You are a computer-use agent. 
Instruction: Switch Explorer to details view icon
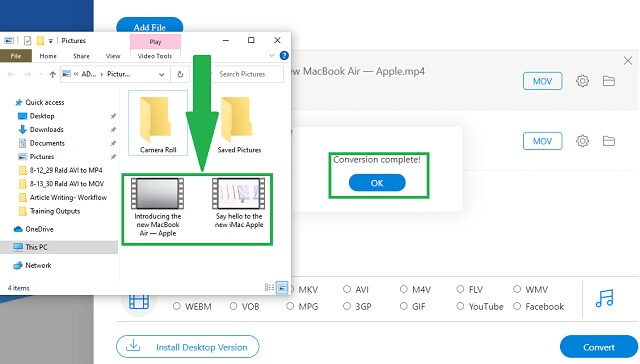tap(269, 288)
